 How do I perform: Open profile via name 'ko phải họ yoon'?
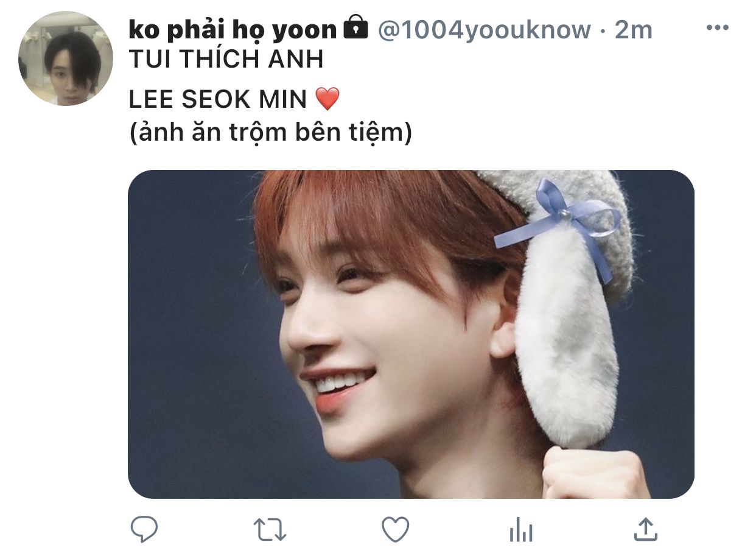tap(233, 30)
